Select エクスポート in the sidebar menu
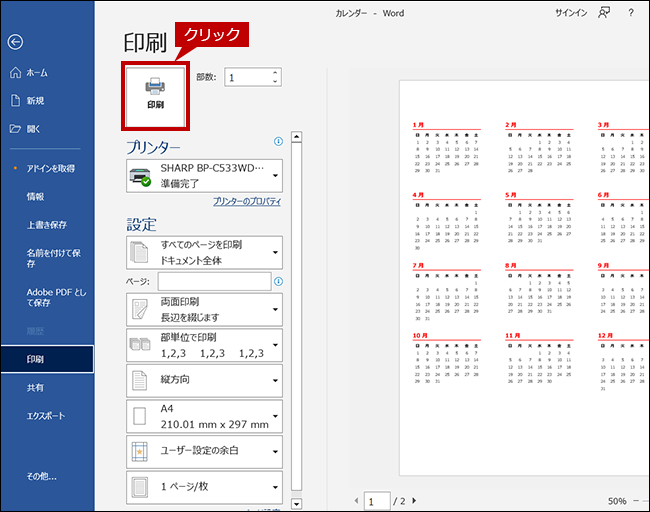650x512 pixels. point(45,414)
